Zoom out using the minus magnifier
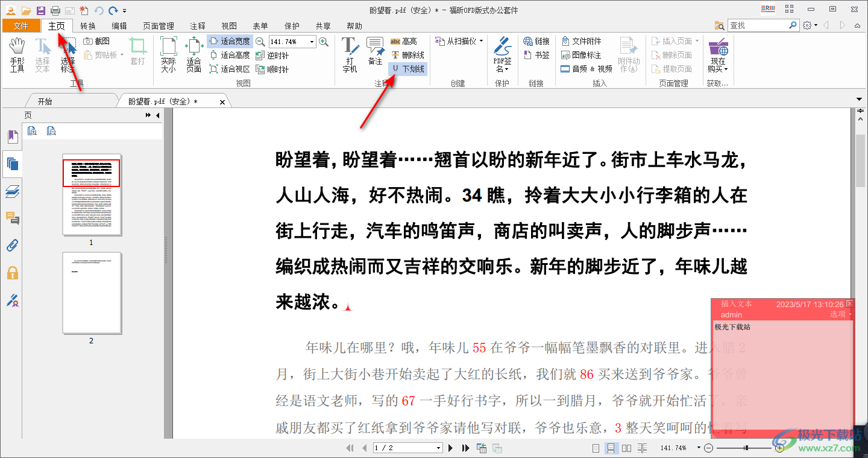This screenshot has width=868, height=458. pos(260,42)
